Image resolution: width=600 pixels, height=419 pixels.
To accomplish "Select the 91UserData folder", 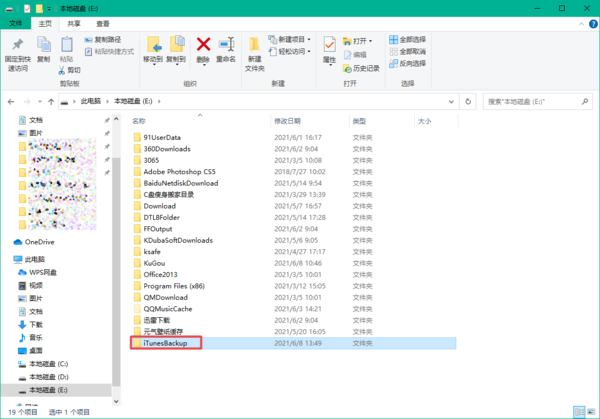I will [x=162, y=137].
